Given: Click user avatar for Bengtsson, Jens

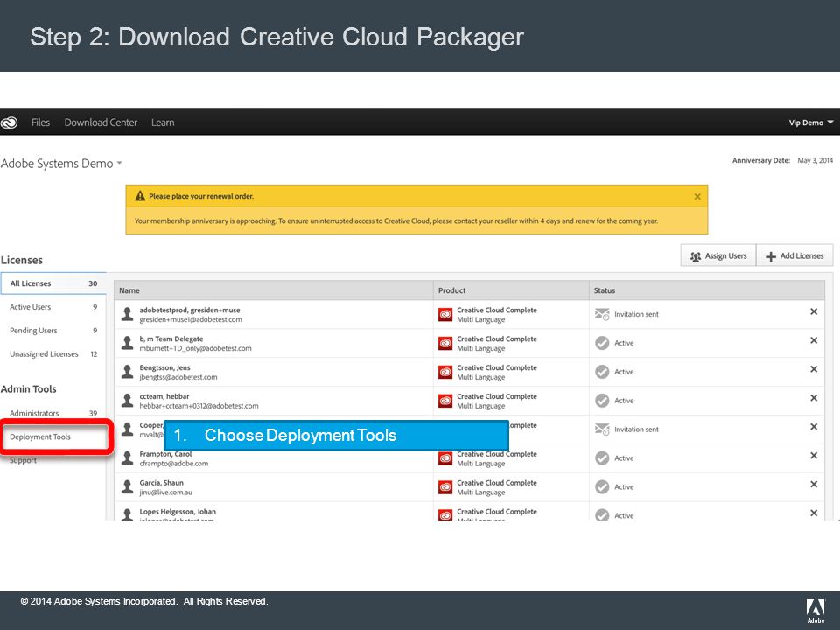Looking at the screenshot, I should click(128, 372).
